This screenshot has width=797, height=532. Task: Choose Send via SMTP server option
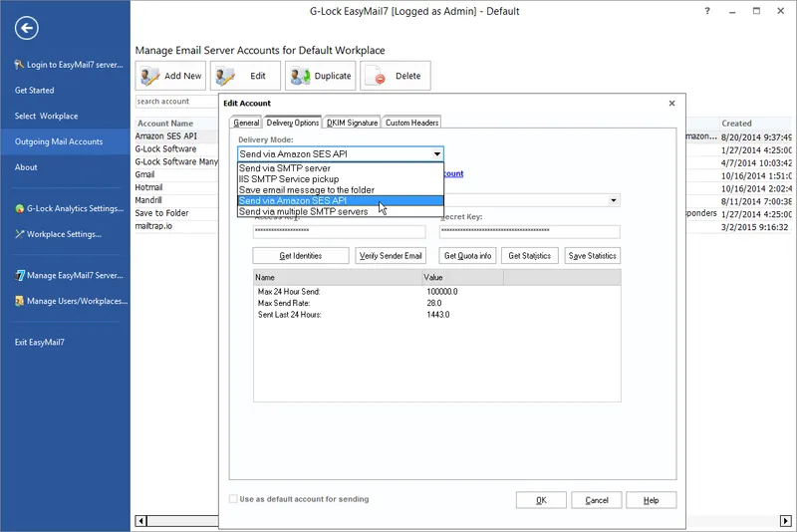[x=340, y=168]
